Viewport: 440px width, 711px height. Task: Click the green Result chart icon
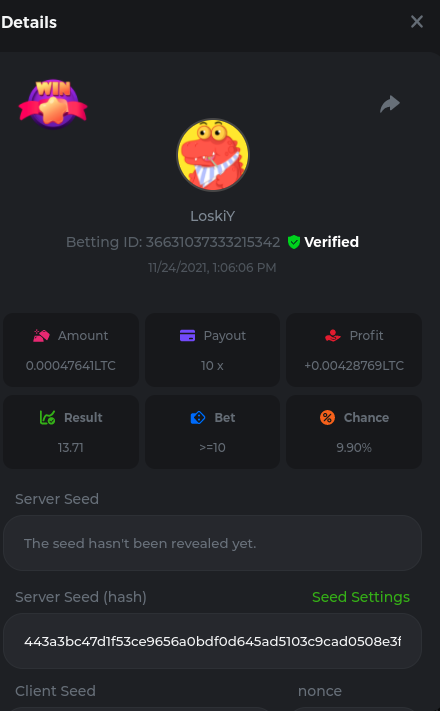click(x=47, y=417)
